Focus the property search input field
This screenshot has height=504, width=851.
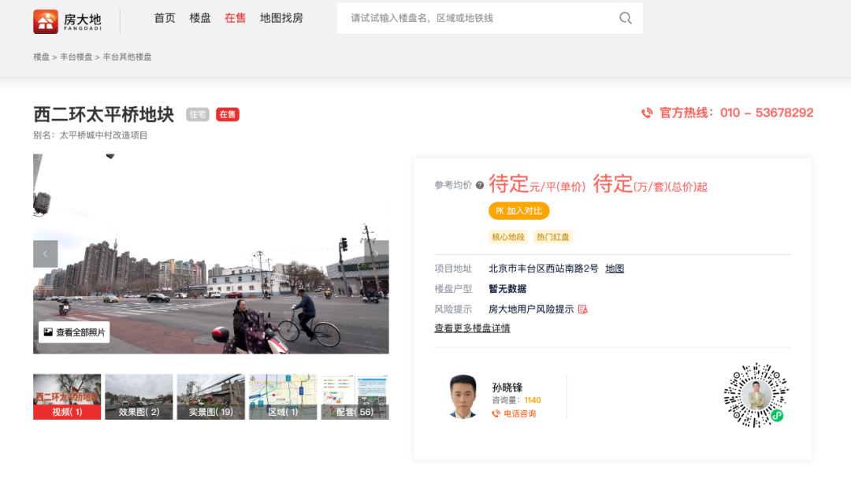(x=477, y=18)
